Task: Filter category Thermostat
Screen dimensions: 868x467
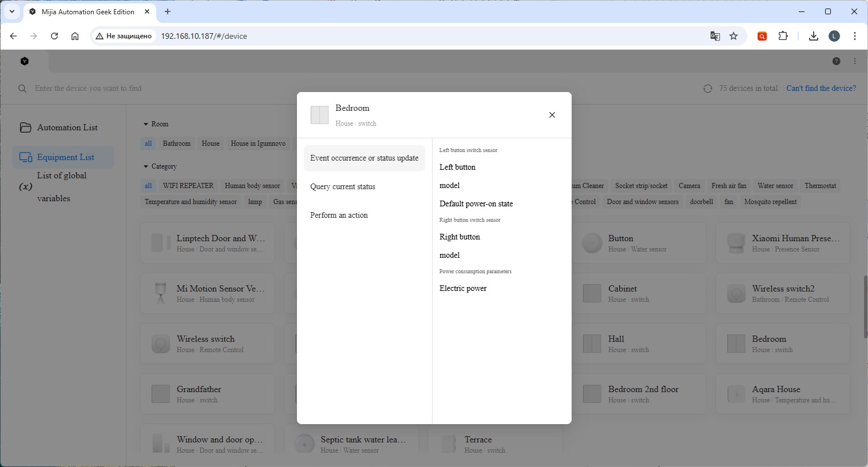Action: (x=821, y=186)
